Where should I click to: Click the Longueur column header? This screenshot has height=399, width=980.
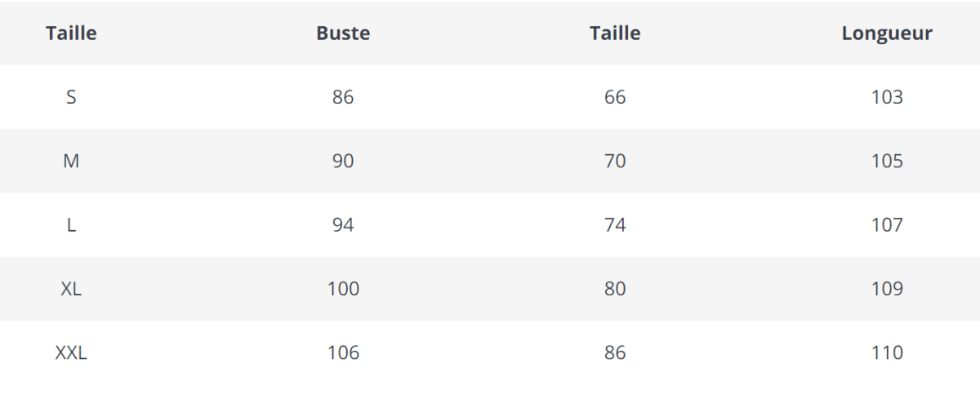887,33
